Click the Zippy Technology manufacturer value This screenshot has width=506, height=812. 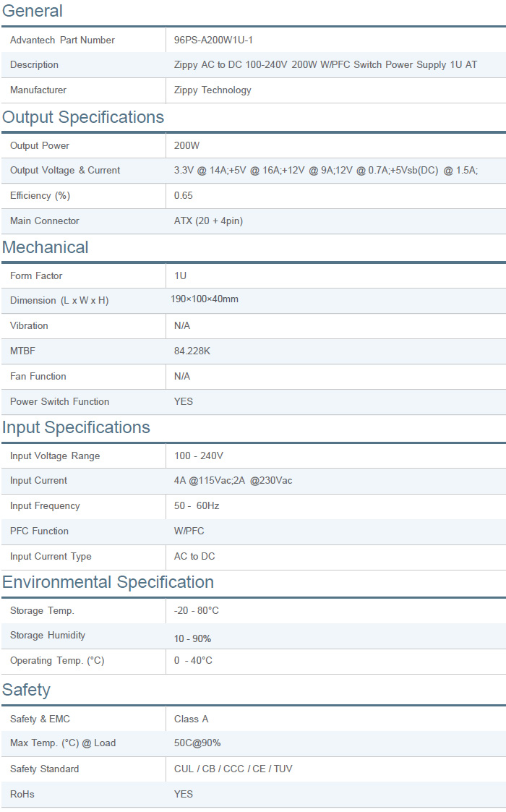(213, 90)
